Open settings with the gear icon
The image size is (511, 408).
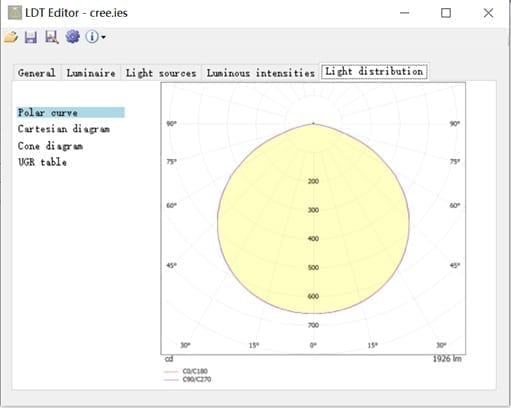coord(73,37)
